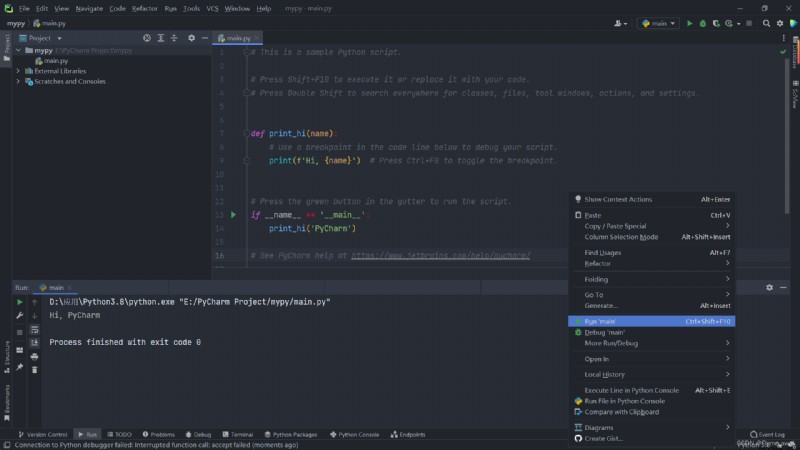Click Run with Coverage icon in the top toolbar

tap(716, 23)
